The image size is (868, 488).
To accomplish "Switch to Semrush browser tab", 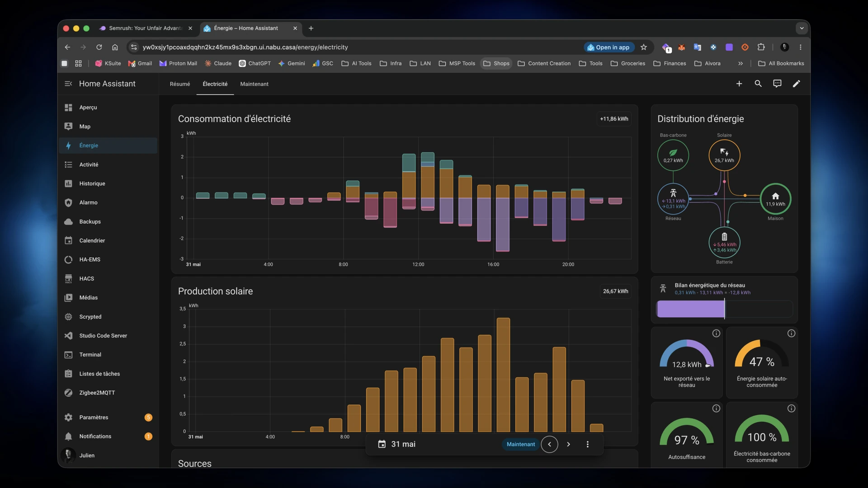I will 146,28.
